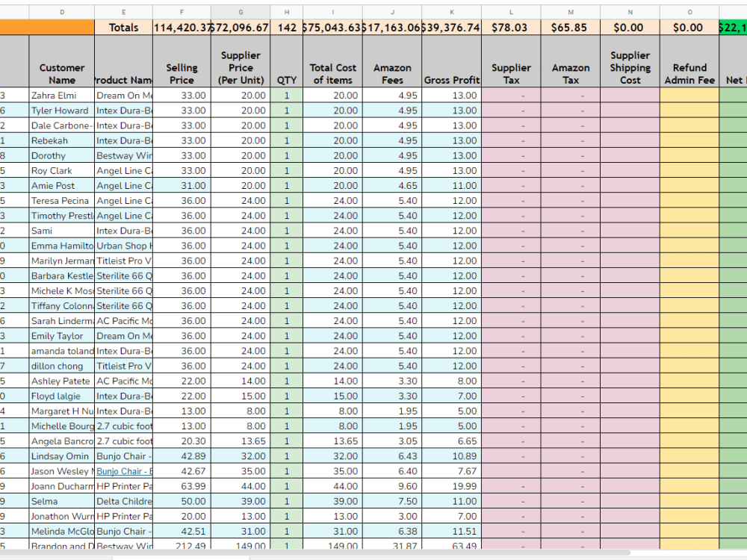Select product cell Urban Shop in Emma row
Screen dimensions: 747x560
point(123,246)
